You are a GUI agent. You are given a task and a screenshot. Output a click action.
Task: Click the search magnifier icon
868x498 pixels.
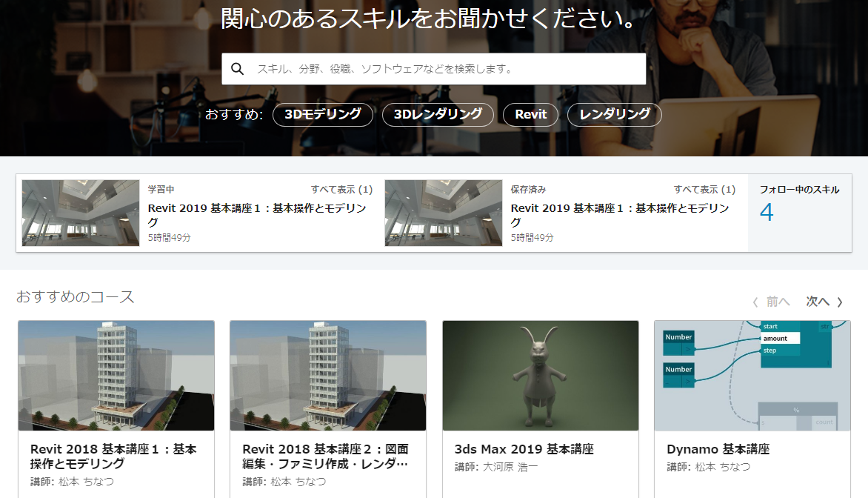point(238,69)
